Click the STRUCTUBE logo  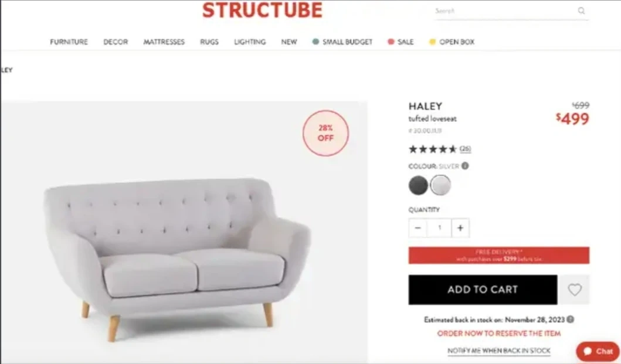[262, 11]
